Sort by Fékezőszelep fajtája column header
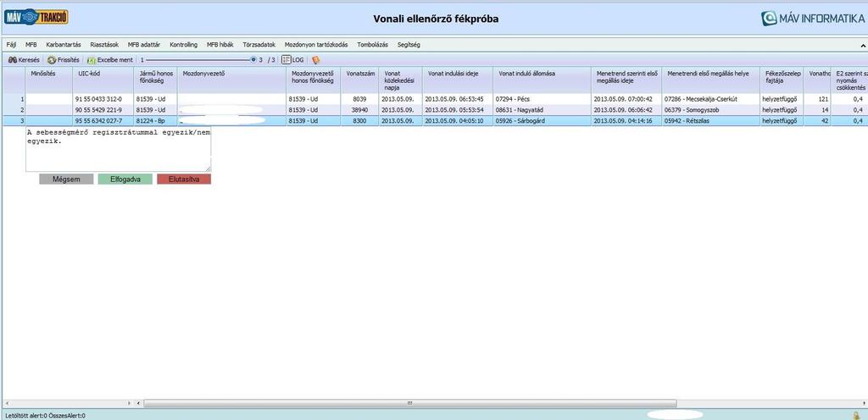This screenshot has height=420, width=868. (x=782, y=80)
